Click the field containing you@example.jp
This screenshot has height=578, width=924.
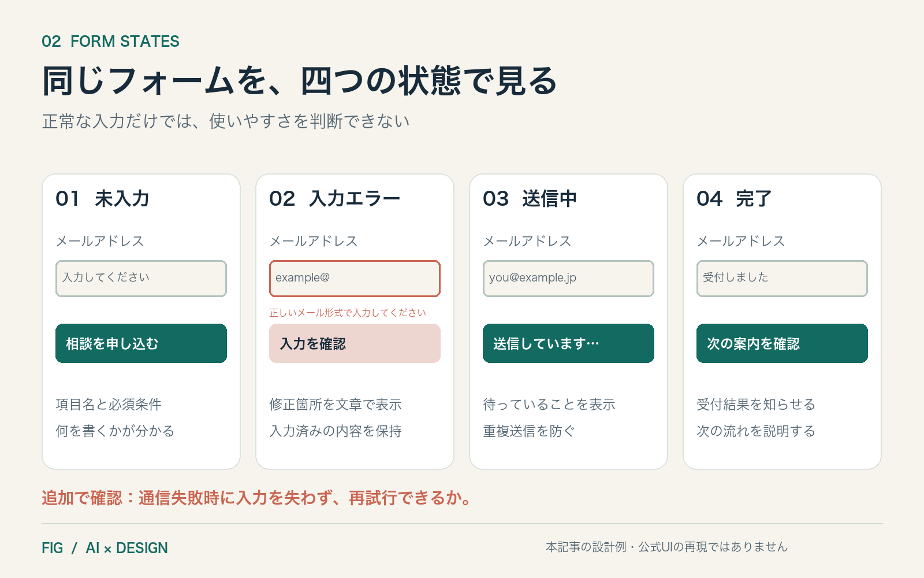pos(568,279)
